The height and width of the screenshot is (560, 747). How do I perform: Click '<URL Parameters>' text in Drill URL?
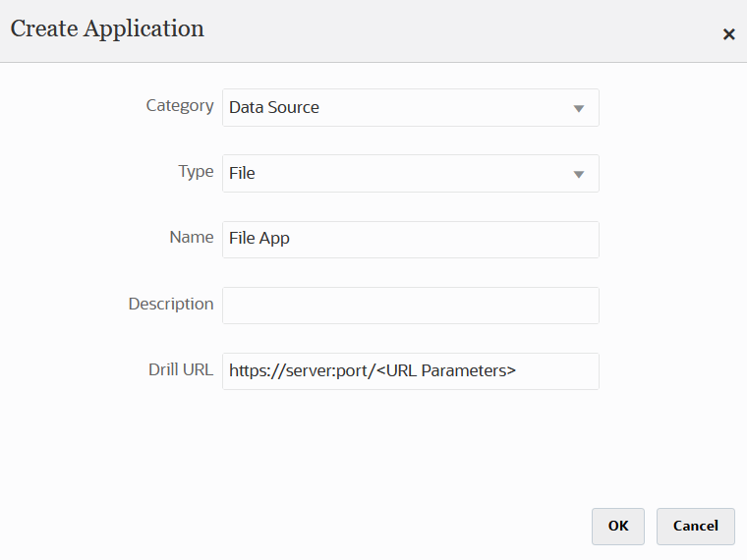451,371
